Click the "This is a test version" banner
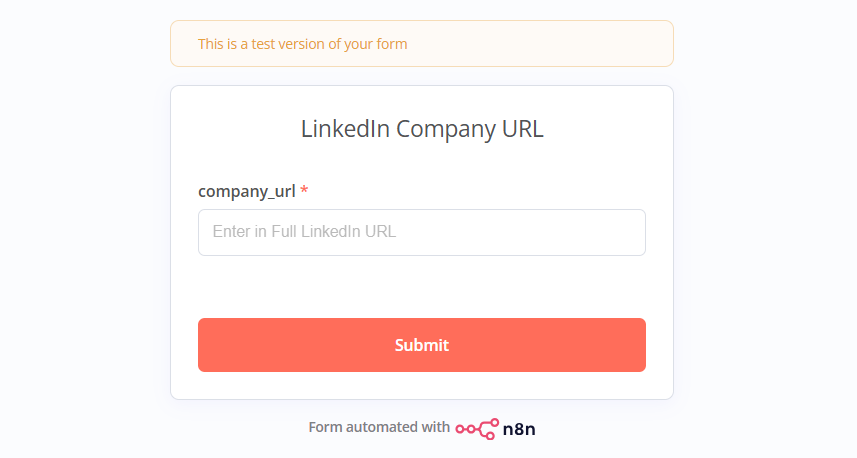The width and height of the screenshot is (857, 458). point(421,44)
